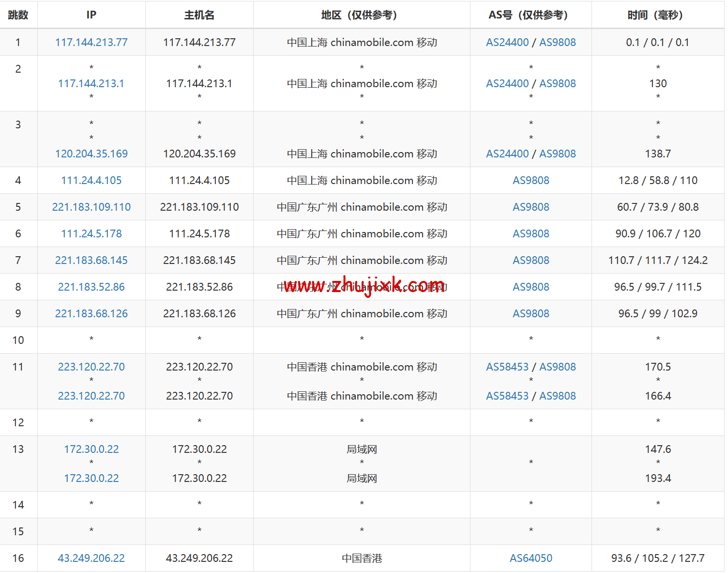This screenshot has width=728, height=573.
Task: Click the www.zhujixk.com watermark text
Action: click(362, 285)
